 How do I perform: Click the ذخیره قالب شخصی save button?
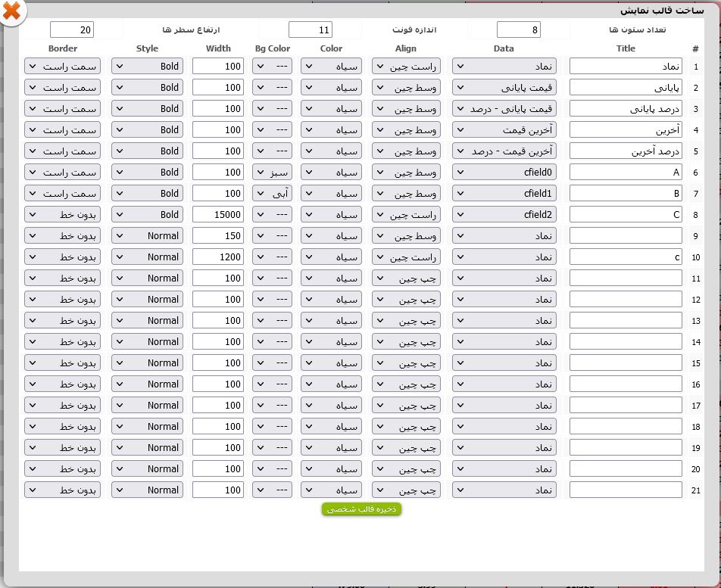coord(361,509)
